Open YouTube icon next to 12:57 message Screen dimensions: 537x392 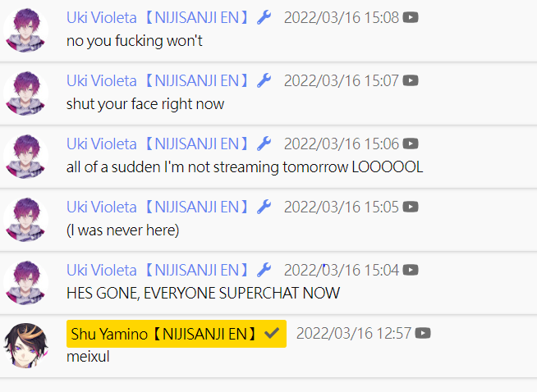(423, 333)
